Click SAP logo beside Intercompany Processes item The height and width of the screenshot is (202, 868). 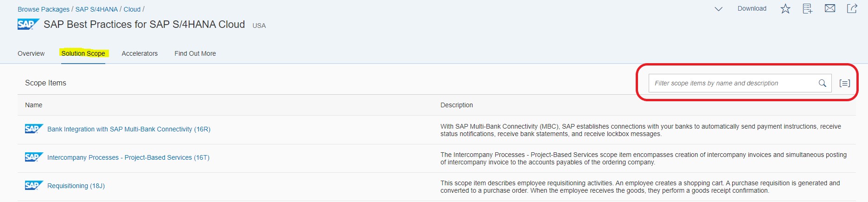tap(34, 157)
